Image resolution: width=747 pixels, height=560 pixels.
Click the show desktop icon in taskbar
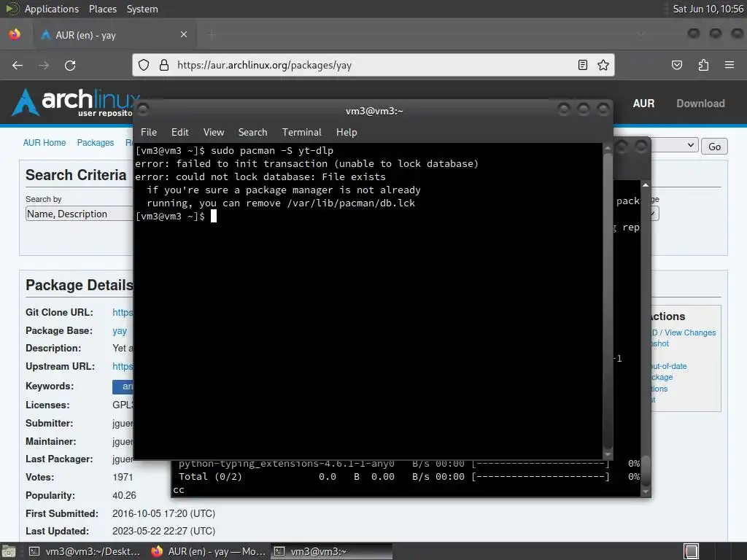tap(9, 551)
